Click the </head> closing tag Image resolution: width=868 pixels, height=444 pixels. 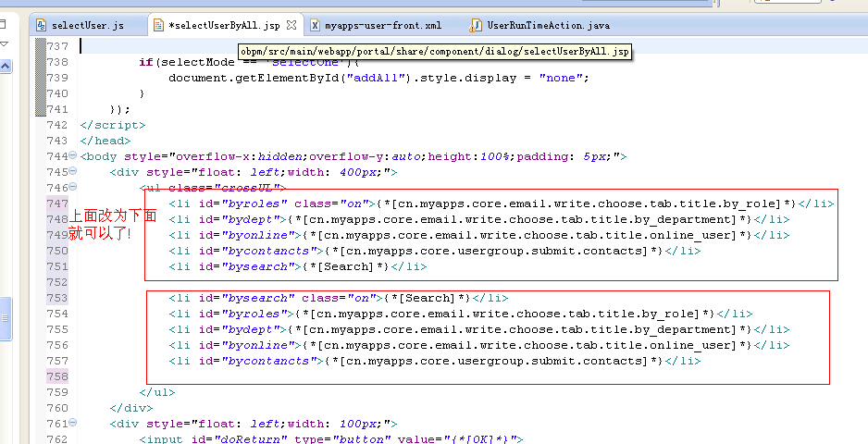click(105, 141)
